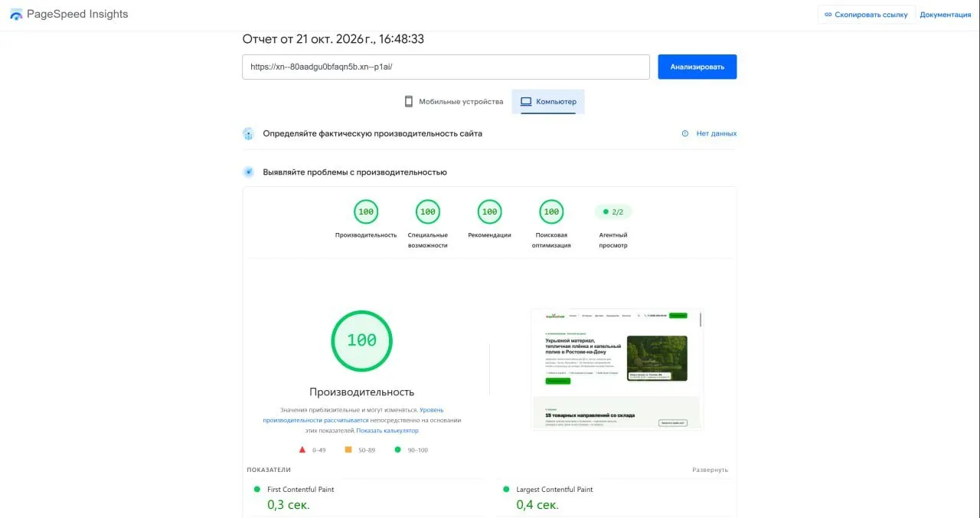Click the ПОКАЗАТЕЛИ section label
980x518 pixels.
tap(269, 470)
